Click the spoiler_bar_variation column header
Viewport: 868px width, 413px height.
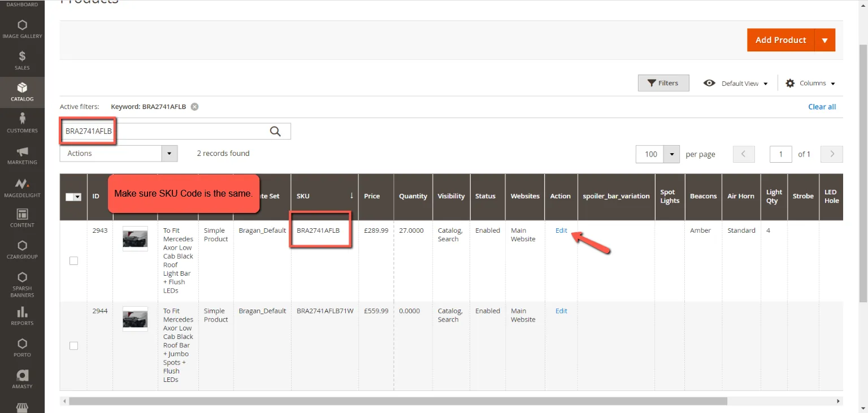click(x=616, y=197)
